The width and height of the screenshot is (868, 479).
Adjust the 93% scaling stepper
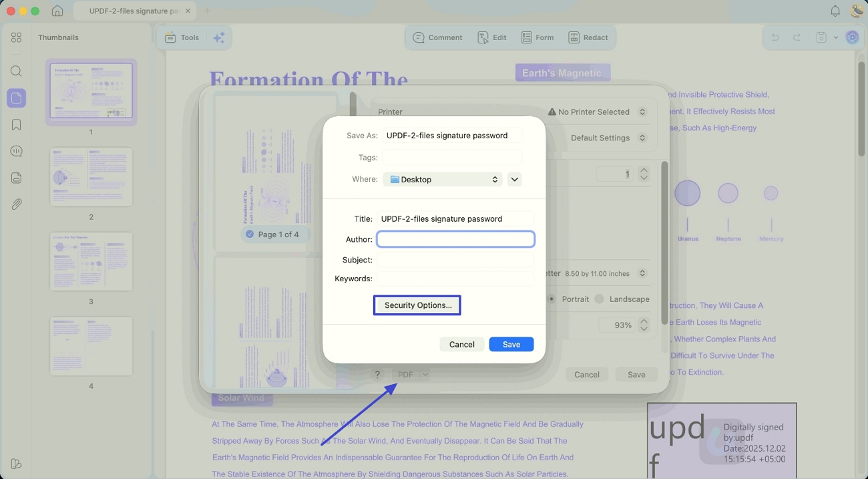(644, 325)
